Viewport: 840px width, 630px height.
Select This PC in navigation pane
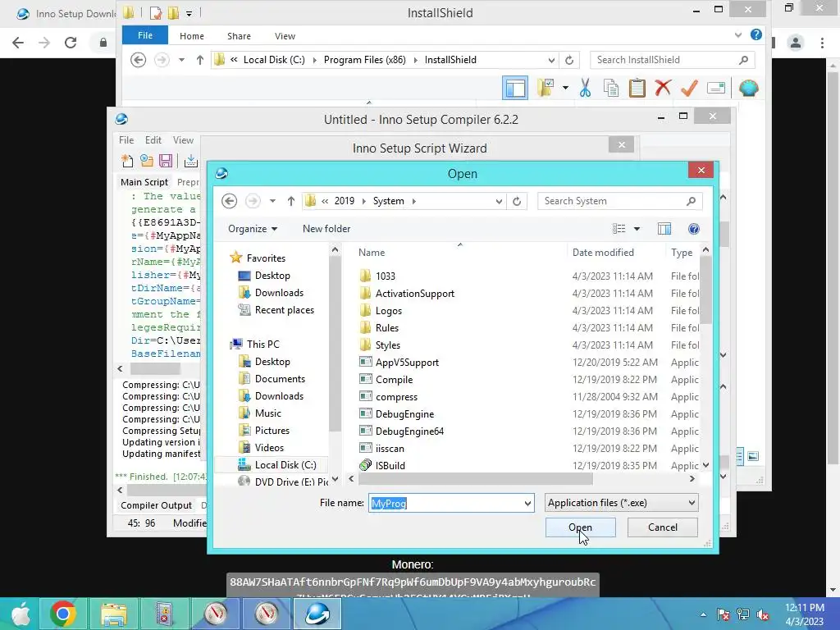click(262, 345)
